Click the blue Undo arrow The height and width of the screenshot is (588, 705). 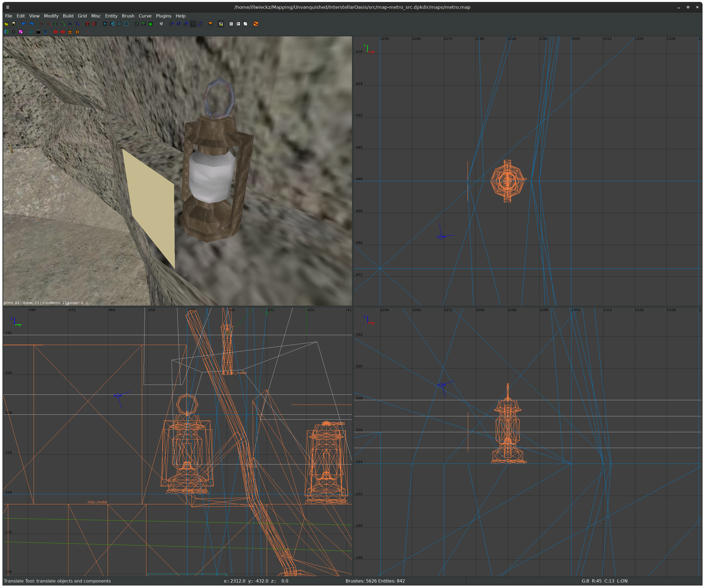pos(24,24)
